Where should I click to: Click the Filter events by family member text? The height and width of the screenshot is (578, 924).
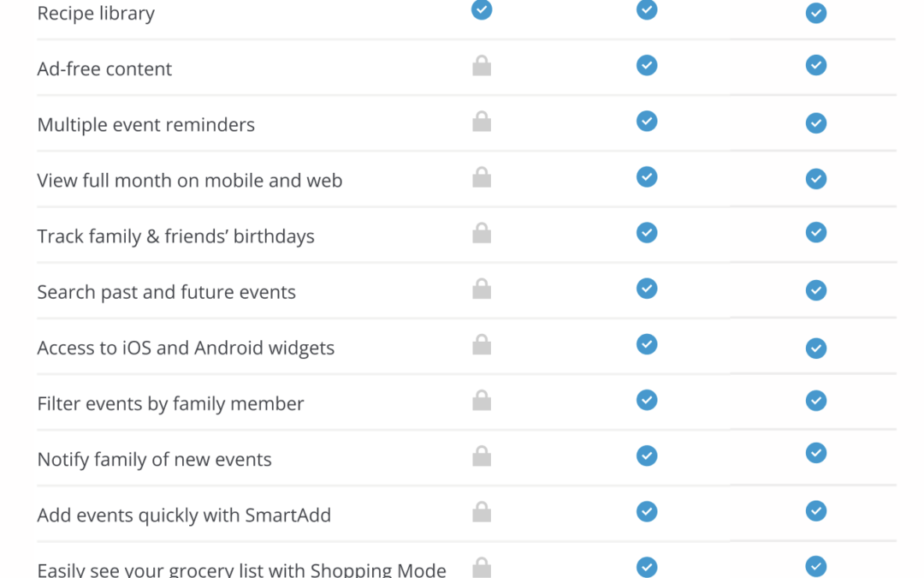click(170, 404)
